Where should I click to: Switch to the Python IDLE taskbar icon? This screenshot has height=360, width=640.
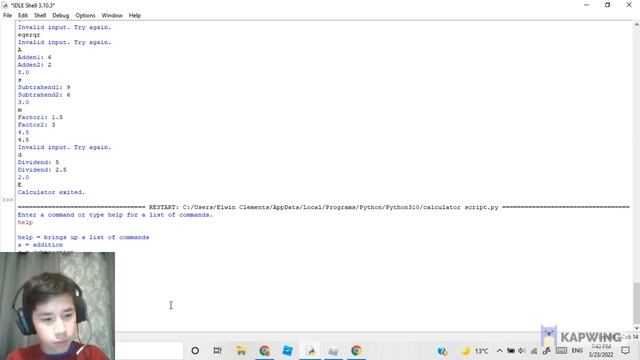(x=310, y=351)
